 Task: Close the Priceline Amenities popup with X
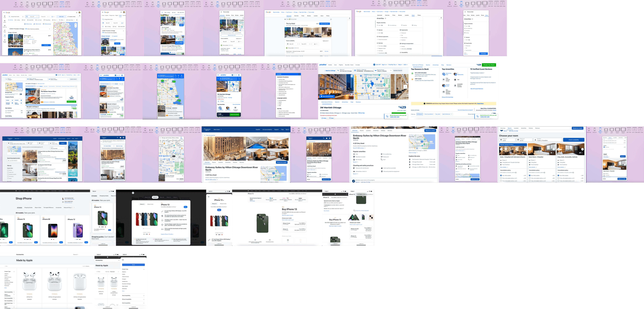click(299, 74)
